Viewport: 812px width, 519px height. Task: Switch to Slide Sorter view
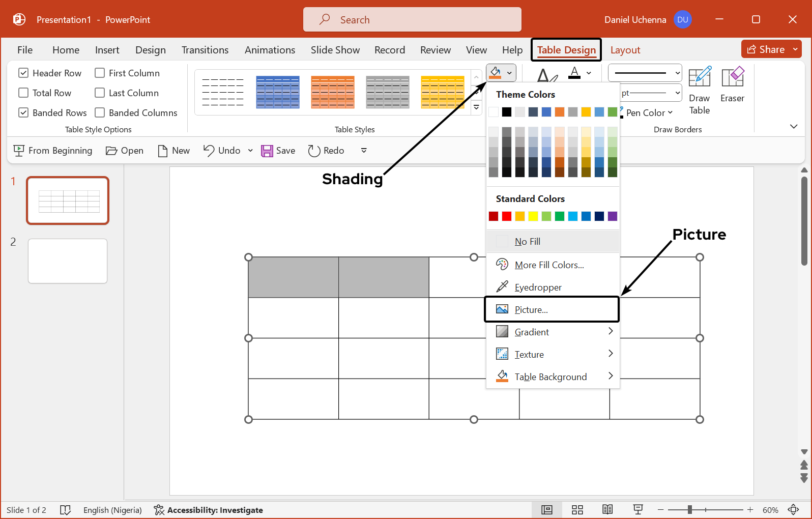(x=577, y=510)
